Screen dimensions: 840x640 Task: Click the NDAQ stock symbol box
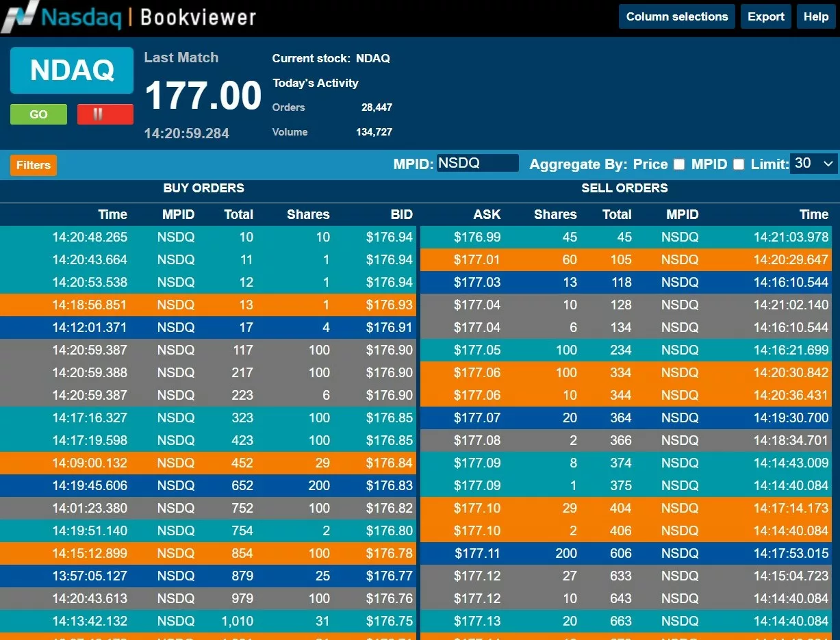(x=72, y=71)
